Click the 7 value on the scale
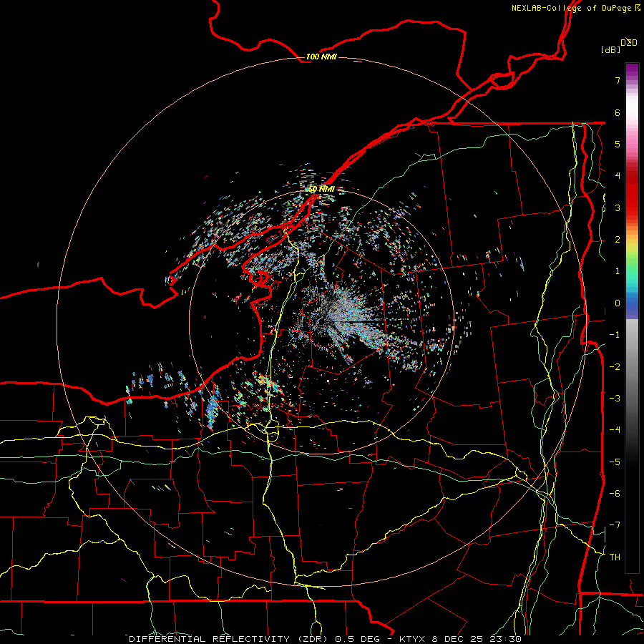644x644 pixels. tap(618, 80)
